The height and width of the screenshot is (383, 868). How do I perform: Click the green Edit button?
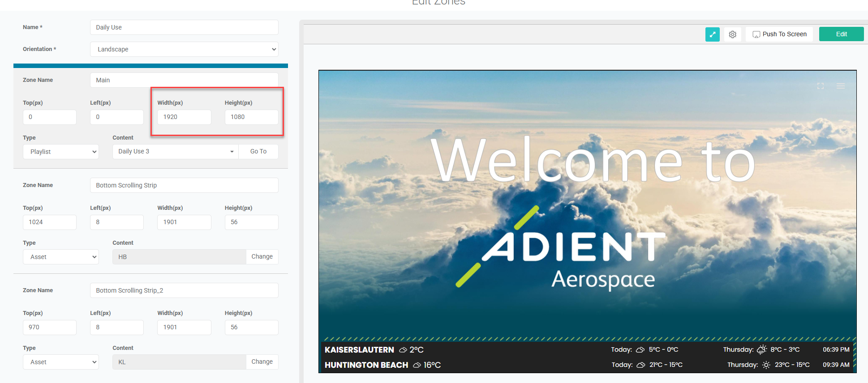pyautogui.click(x=841, y=34)
